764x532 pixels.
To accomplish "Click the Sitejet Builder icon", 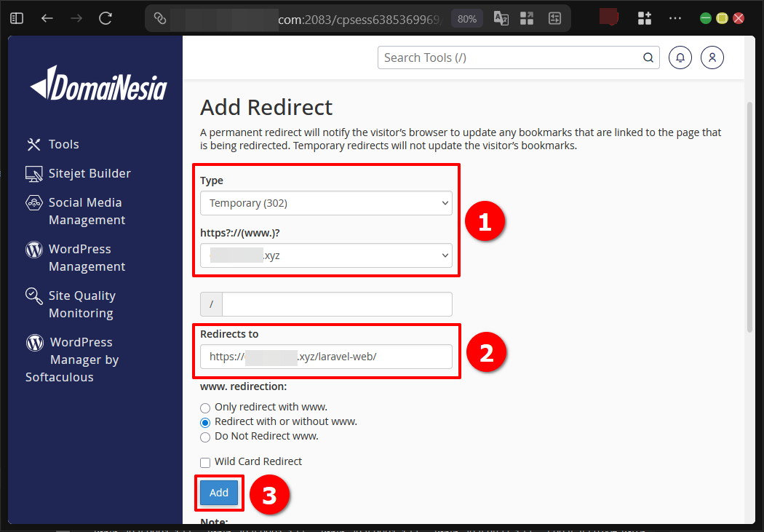I will [33, 173].
